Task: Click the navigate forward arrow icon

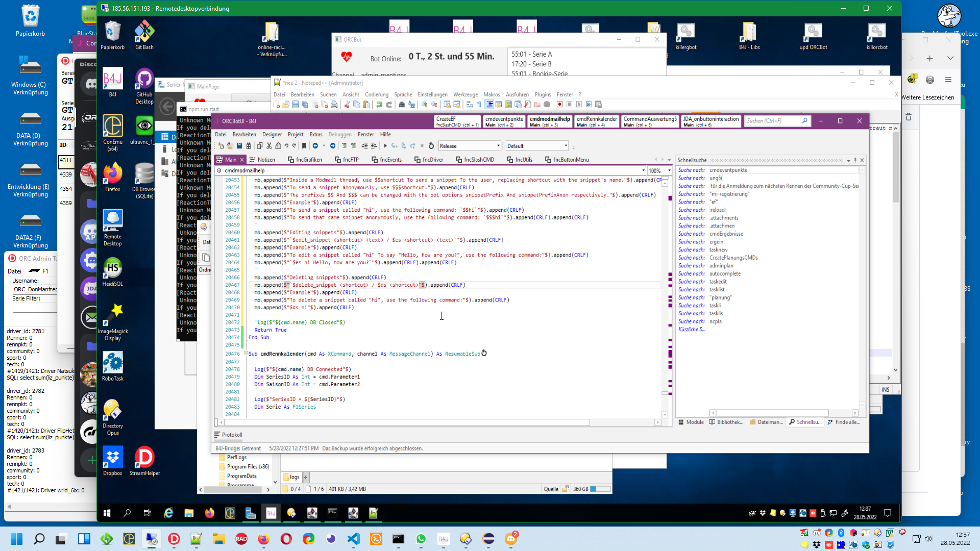Action: pos(333,146)
